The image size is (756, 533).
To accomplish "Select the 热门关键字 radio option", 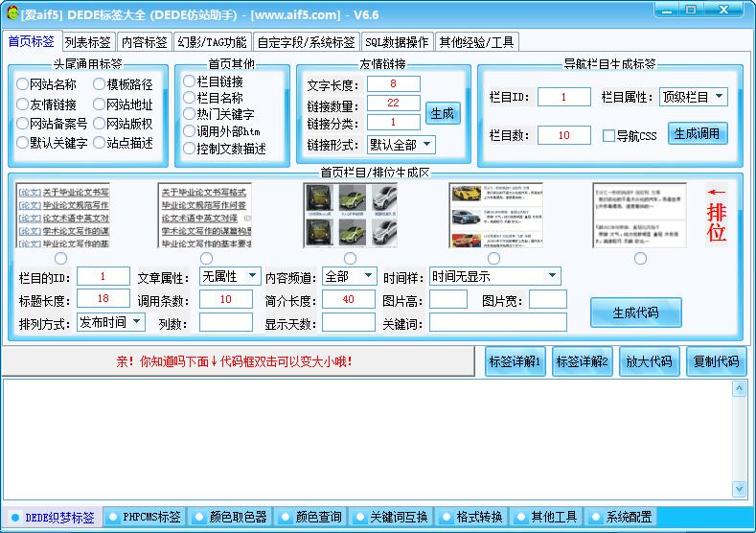I will coord(189,114).
